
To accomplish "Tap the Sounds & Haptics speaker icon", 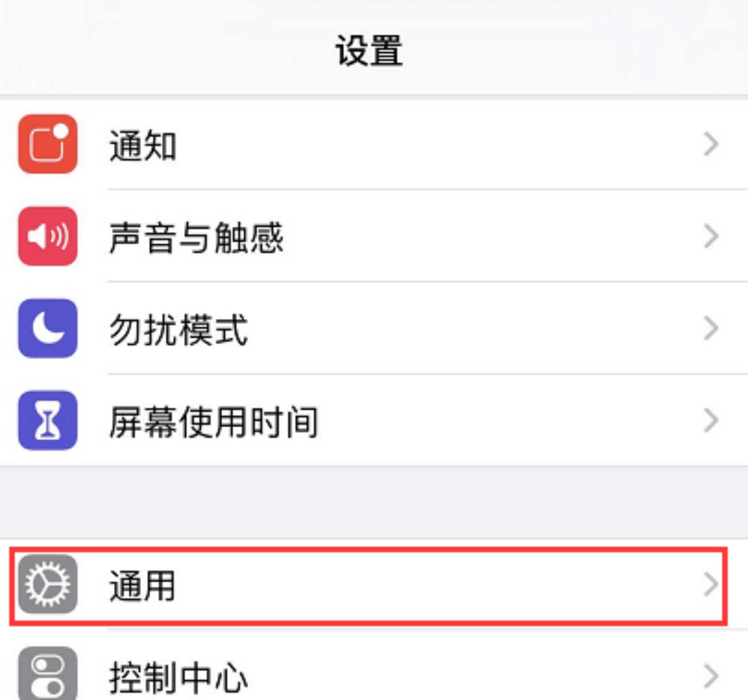I will (48, 236).
